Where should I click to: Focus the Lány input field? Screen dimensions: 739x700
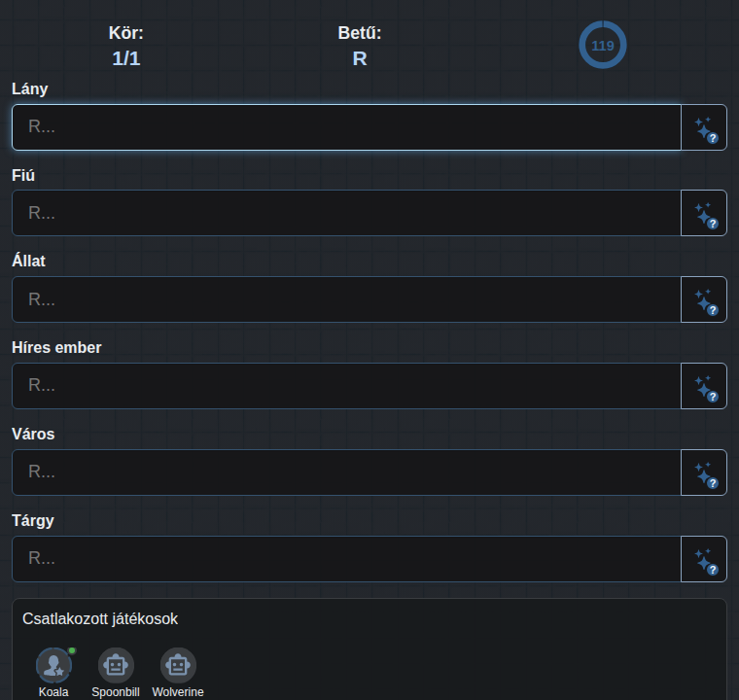(346, 127)
